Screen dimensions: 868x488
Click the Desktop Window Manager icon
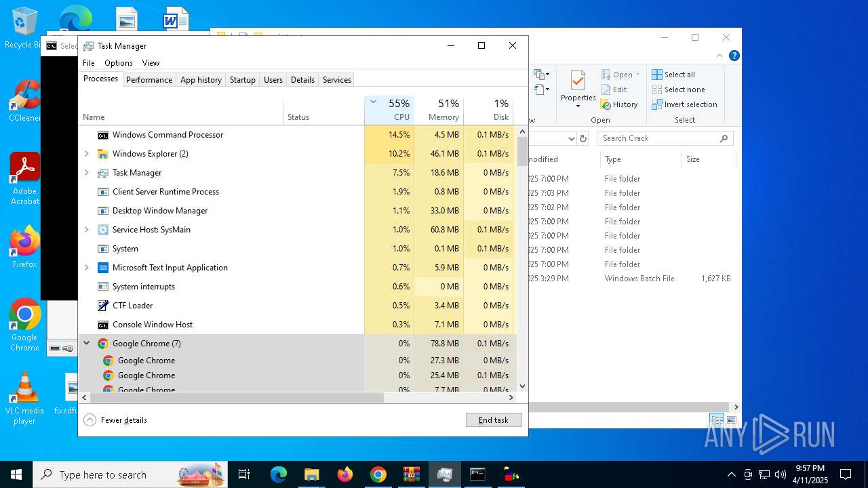click(103, 211)
